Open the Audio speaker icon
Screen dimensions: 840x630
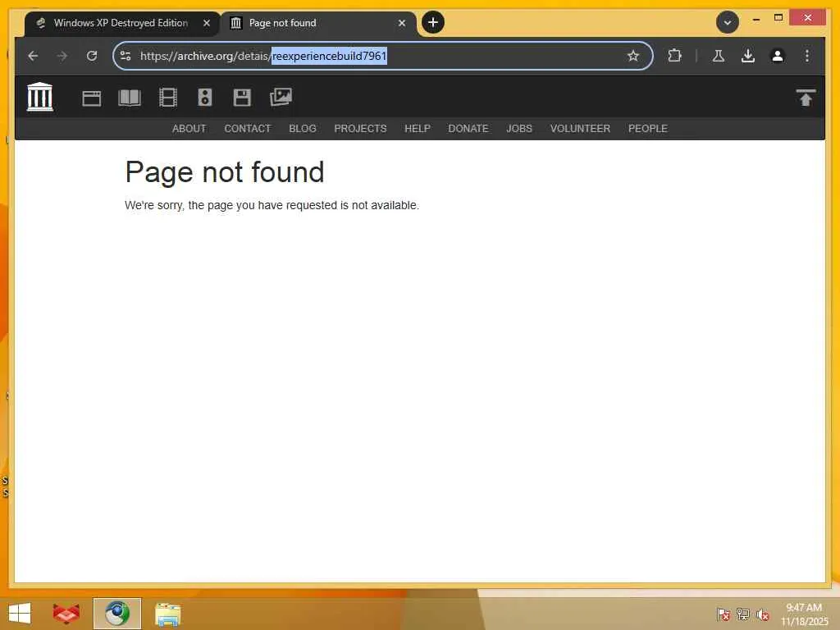pos(205,98)
